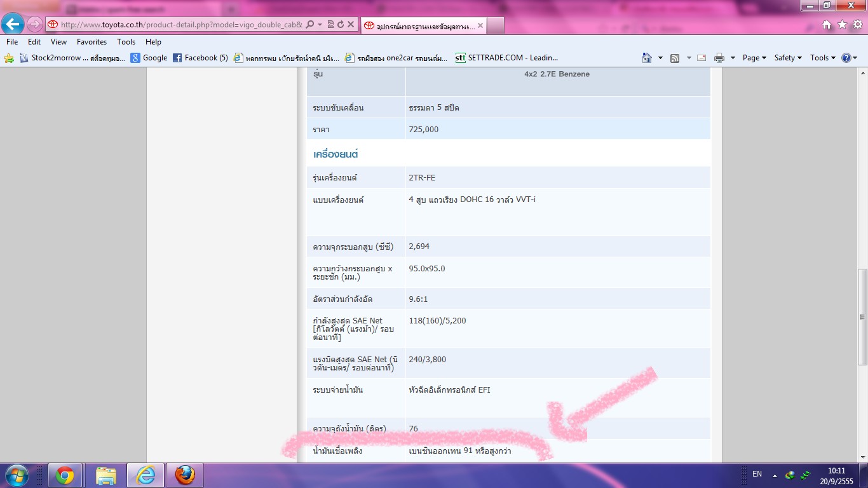Screen dimensions: 868x488
Task: Click the blue Help question mark icon
Action: pos(846,58)
